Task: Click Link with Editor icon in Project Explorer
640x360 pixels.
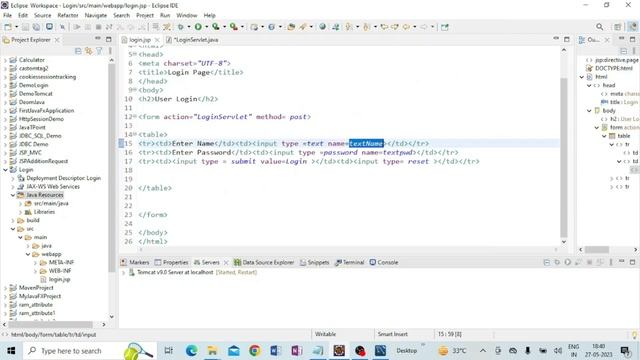Action: click(89, 51)
